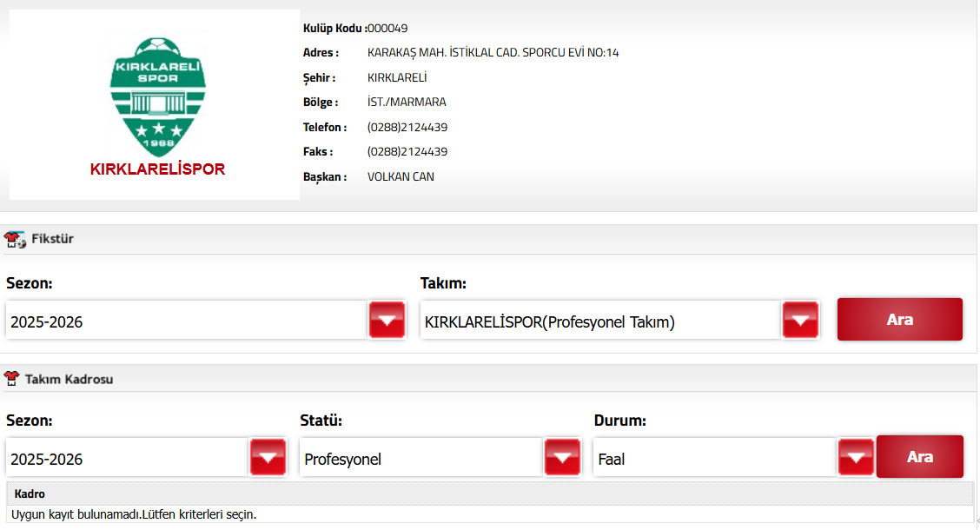Image resolution: width=980 pixels, height=530 pixels.
Task: Click the red KIRKLARELİSPOR name under logo
Action: click(x=157, y=169)
